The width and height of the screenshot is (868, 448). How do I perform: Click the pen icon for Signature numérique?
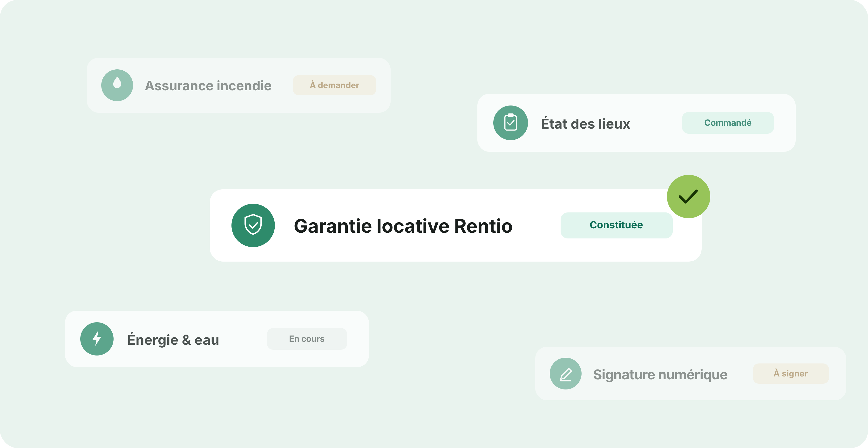[565, 374]
